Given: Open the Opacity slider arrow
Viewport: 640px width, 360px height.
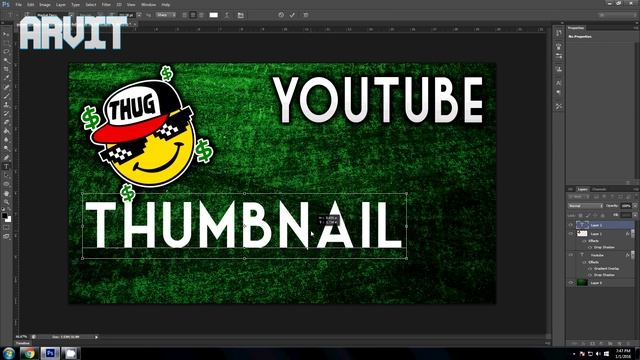Looking at the screenshot, I should point(634,206).
